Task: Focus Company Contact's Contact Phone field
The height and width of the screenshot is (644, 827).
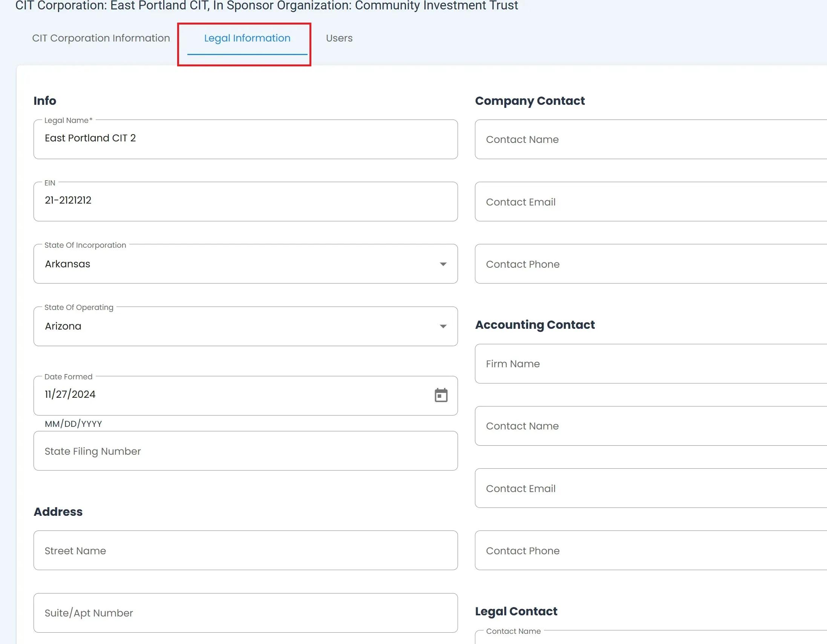Action: click(x=651, y=264)
